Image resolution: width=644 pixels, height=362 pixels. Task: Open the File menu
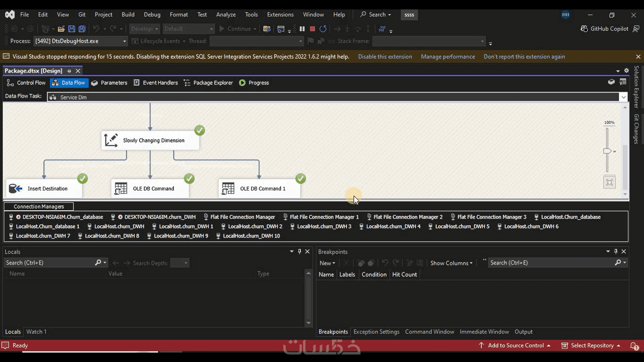tap(25, 15)
